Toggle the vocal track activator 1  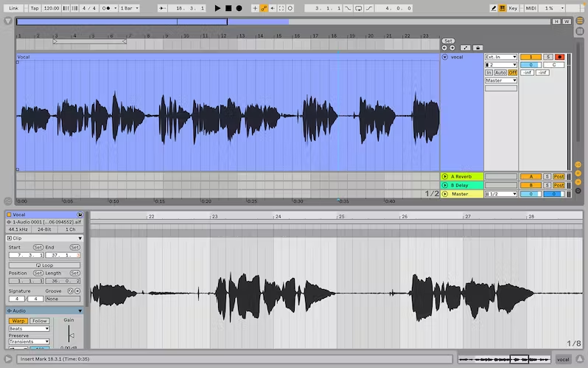click(x=531, y=57)
